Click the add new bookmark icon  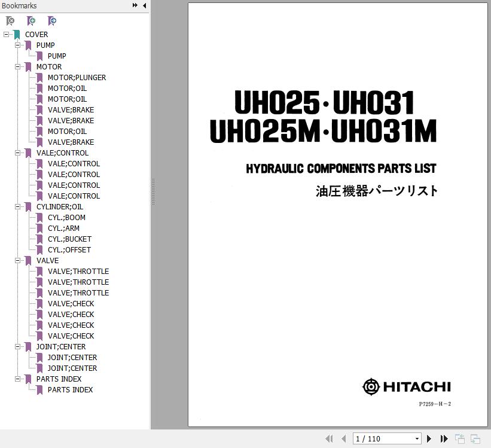[31, 21]
